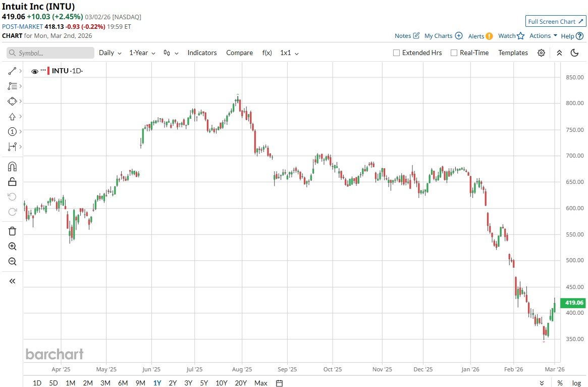Open the Indicators menu
This screenshot has width=588, height=387.
tap(202, 53)
